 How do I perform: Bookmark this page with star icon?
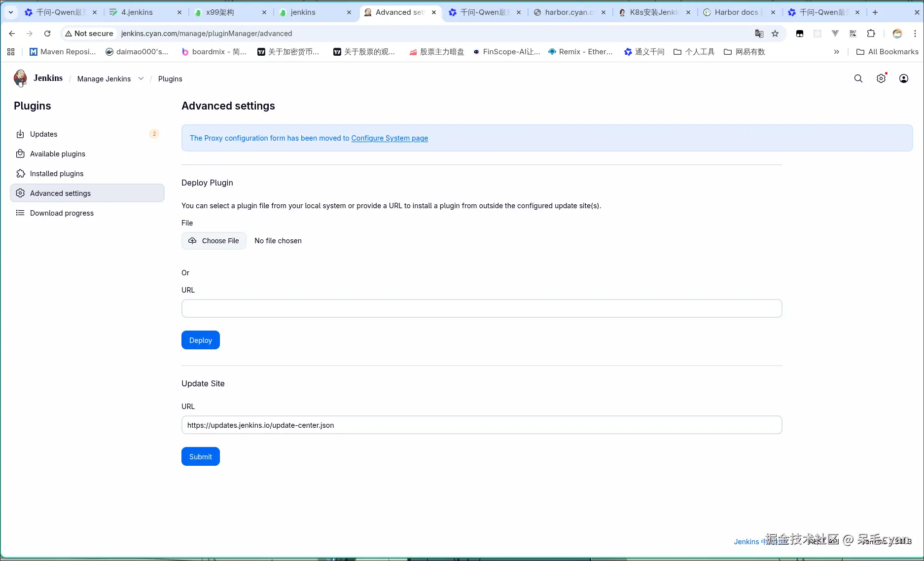click(x=775, y=34)
